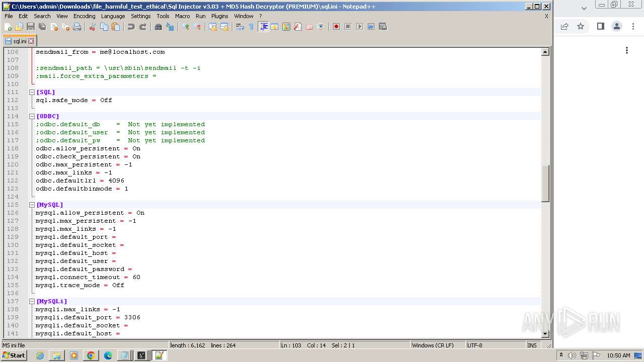
Task: Open the Encoding menu
Action: click(x=84, y=16)
